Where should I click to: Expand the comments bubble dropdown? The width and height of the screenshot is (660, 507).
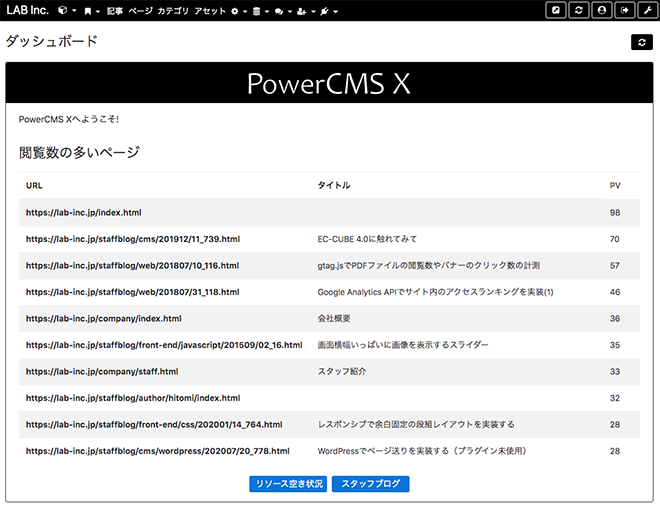pos(283,11)
